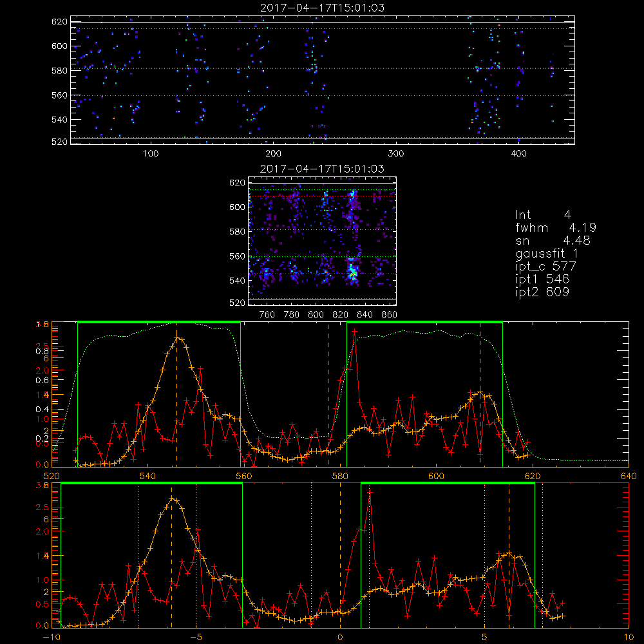Click x-axis label 860 of middle image

point(390,315)
